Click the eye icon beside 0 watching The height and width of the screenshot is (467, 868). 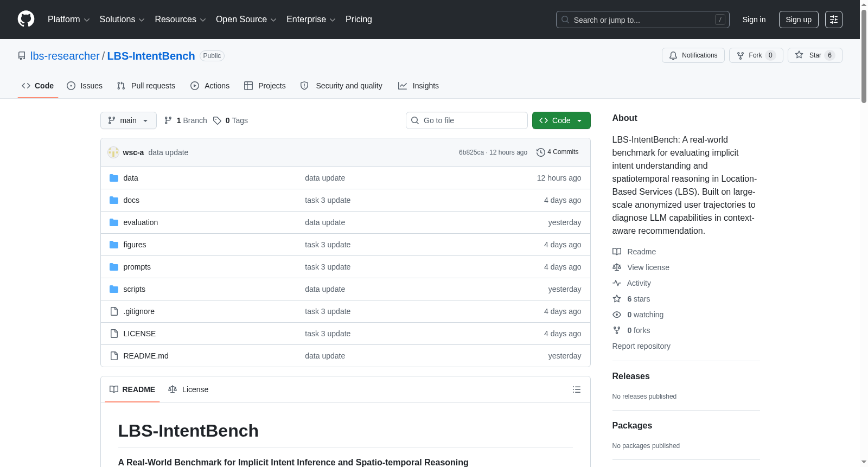click(x=617, y=315)
